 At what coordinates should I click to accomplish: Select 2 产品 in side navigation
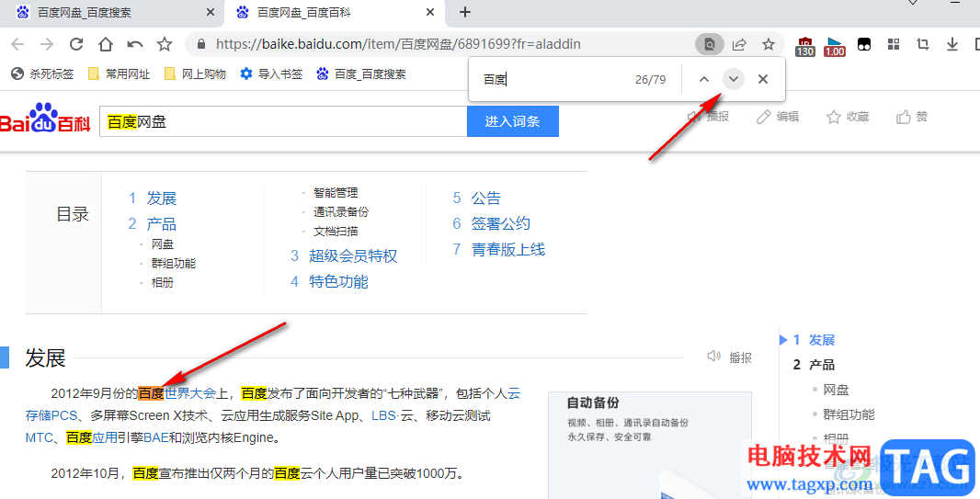(x=814, y=365)
